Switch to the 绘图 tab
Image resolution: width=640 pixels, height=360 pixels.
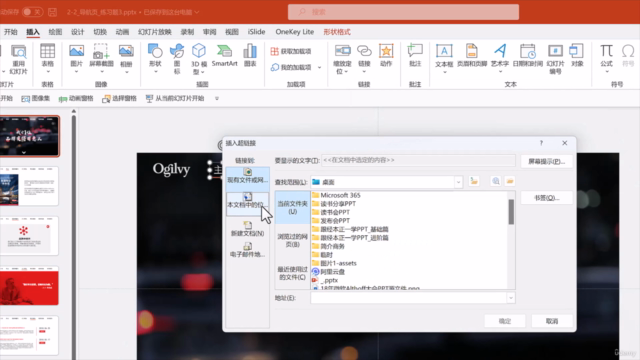coord(55,32)
